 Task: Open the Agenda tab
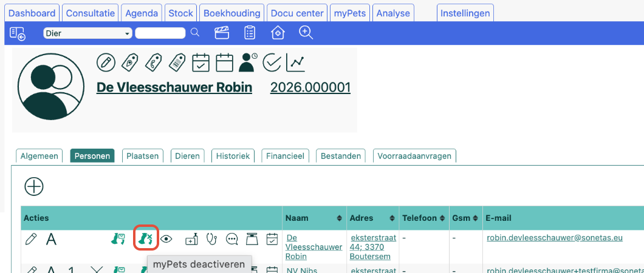pyautogui.click(x=142, y=13)
